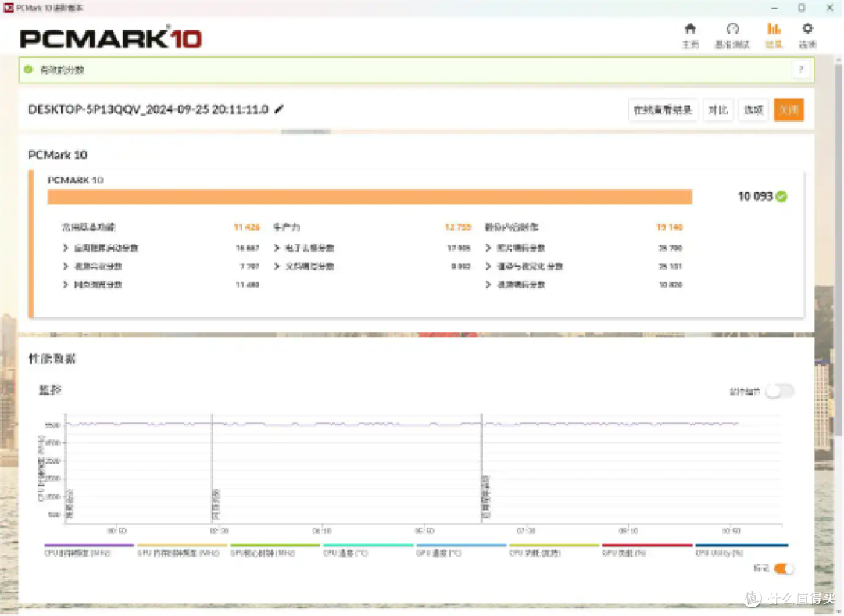The image size is (844, 616).
Task: Click the olive CPU power consumption legend
Action: click(554, 550)
